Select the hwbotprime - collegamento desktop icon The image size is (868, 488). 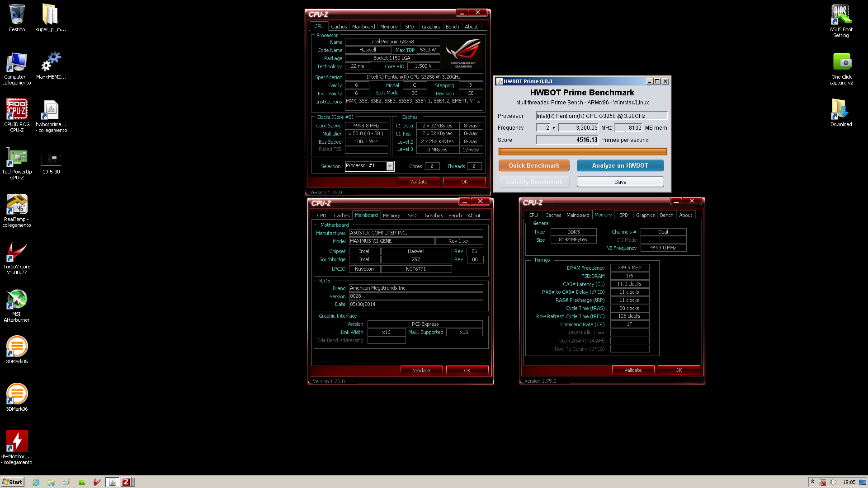coord(51,116)
